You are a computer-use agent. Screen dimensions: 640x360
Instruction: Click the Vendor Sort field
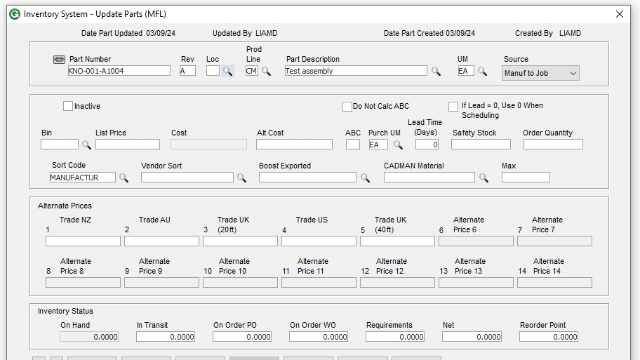click(x=187, y=178)
